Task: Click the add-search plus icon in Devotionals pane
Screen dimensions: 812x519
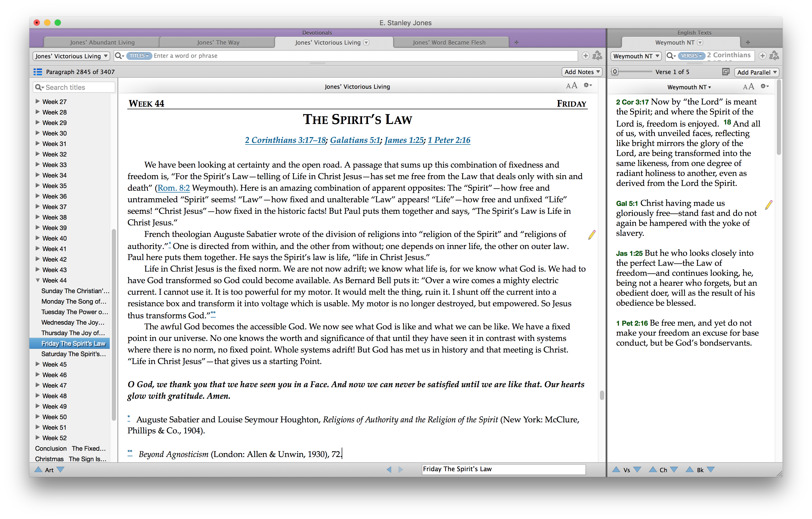Action: click(586, 56)
